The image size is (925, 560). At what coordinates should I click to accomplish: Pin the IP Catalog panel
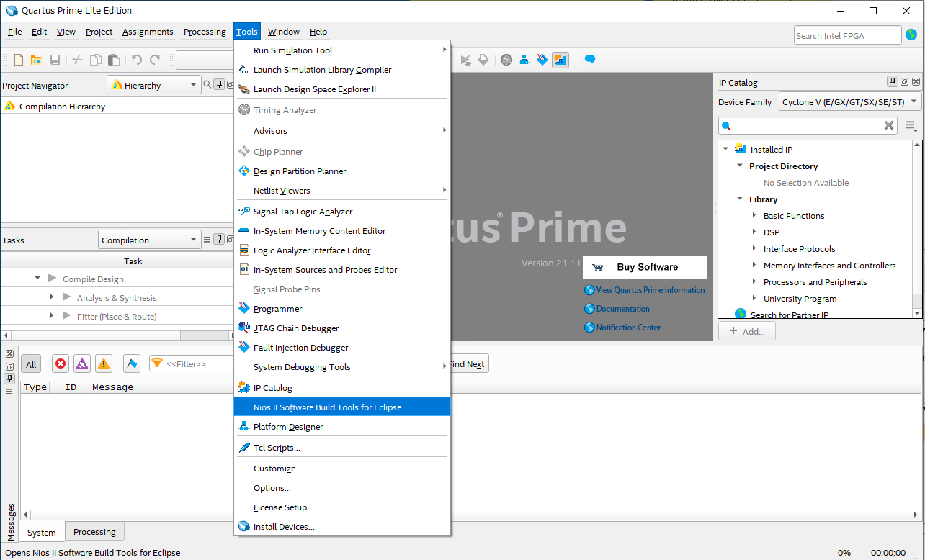pyautogui.click(x=893, y=82)
